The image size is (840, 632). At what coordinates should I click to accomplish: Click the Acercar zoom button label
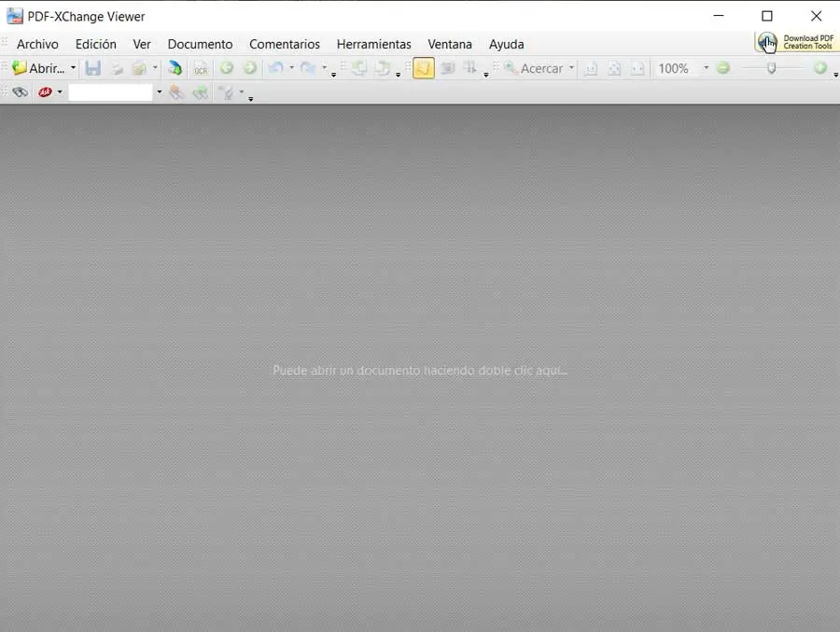pos(541,68)
